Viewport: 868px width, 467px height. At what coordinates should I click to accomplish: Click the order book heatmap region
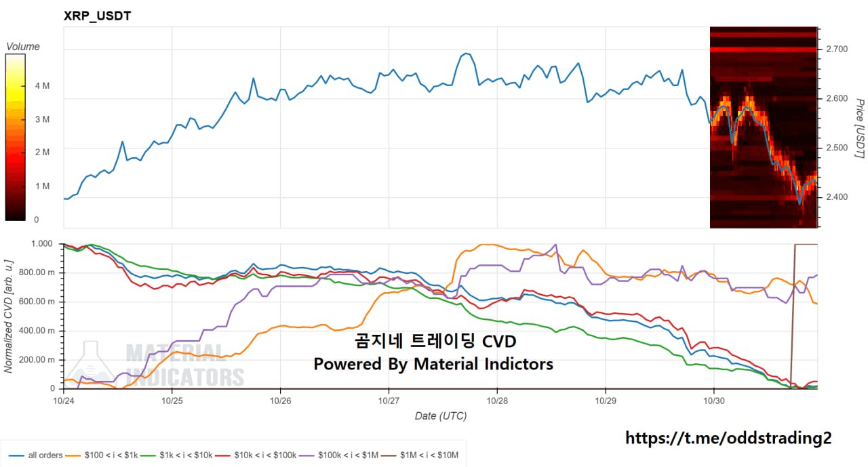[x=764, y=127]
